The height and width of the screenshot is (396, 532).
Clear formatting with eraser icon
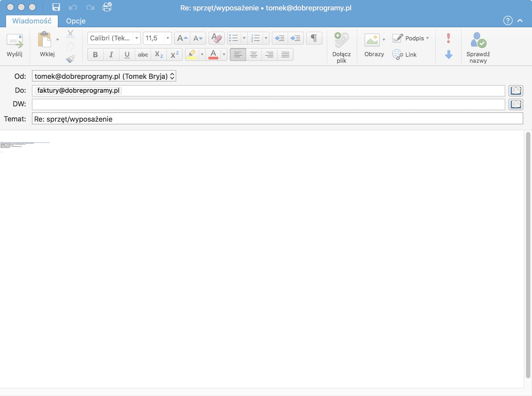pos(217,38)
